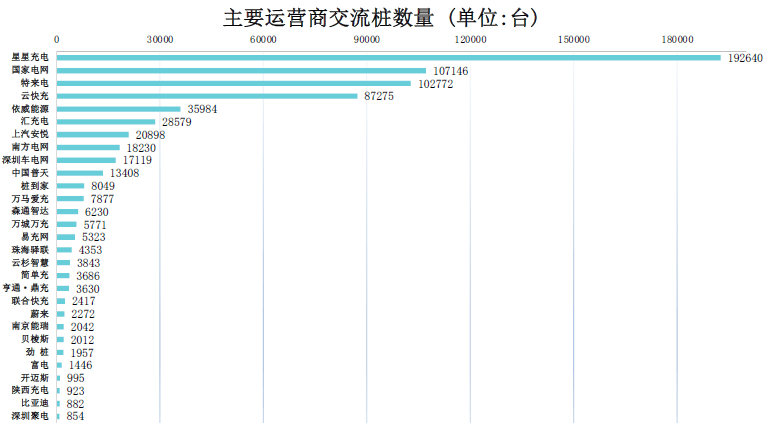
Task: Select the 特来电 category label
Action: [x=35, y=83]
